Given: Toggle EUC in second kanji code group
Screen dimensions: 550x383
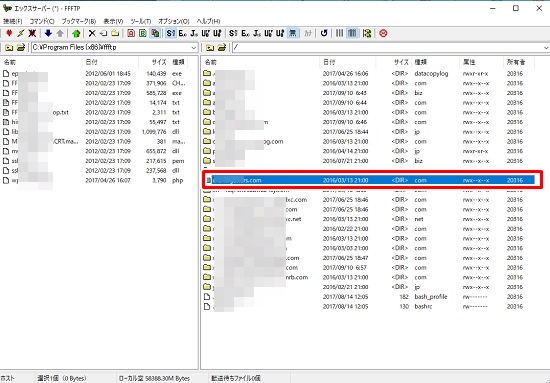Looking at the screenshot, I should pos(245,33).
